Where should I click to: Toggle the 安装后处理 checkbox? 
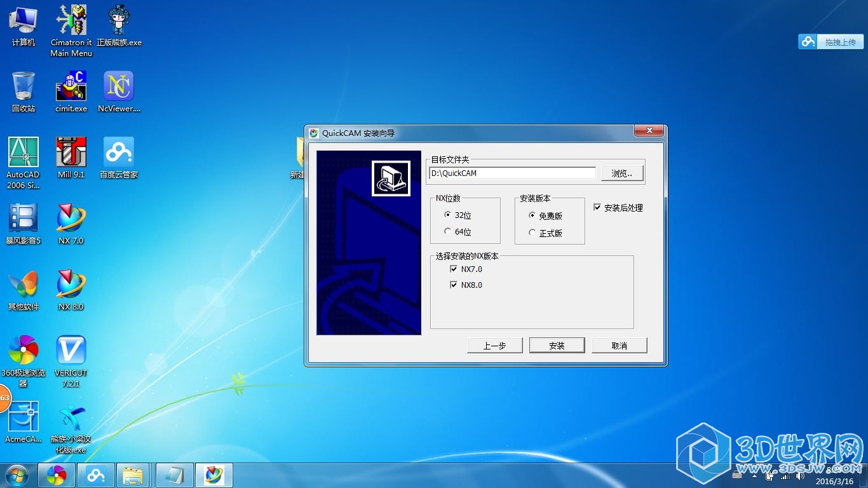point(597,208)
